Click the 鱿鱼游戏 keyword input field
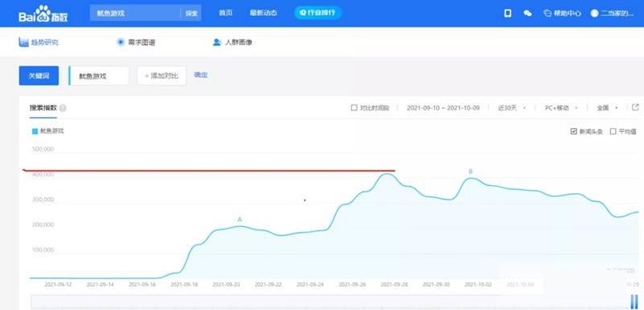The height and width of the screenshot is (310, 644). click(x=98, y=76)
